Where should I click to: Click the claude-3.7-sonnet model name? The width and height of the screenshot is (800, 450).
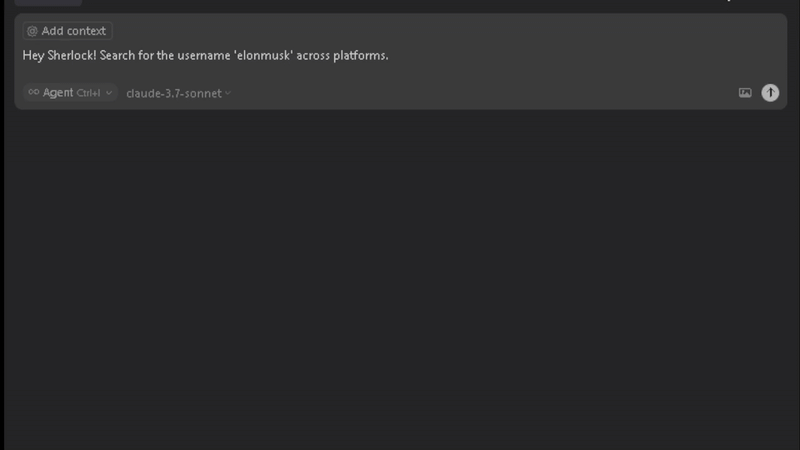click(x=174, y=93)
